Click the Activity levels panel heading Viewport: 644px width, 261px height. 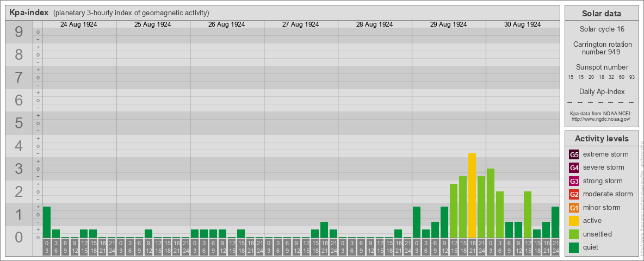coord(601,139)
